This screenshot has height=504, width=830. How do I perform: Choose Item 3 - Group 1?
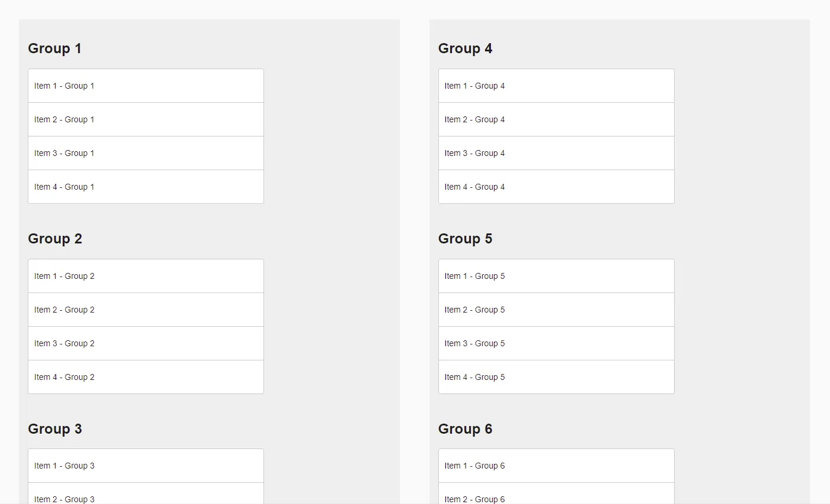145,153
